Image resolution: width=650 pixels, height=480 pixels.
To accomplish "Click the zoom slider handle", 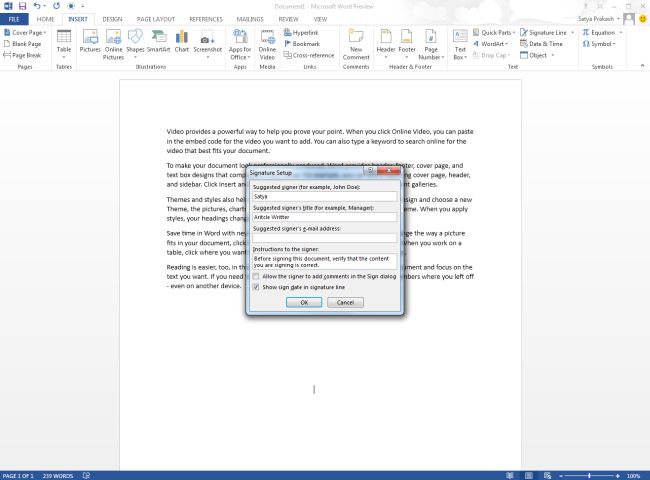I will pyautogui.click(x=589, y=475).
